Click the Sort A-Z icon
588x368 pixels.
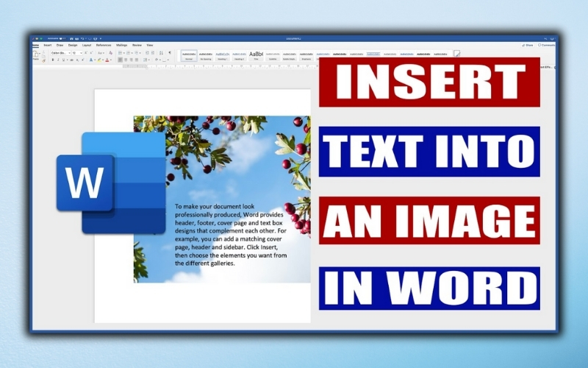pos(161,53)
